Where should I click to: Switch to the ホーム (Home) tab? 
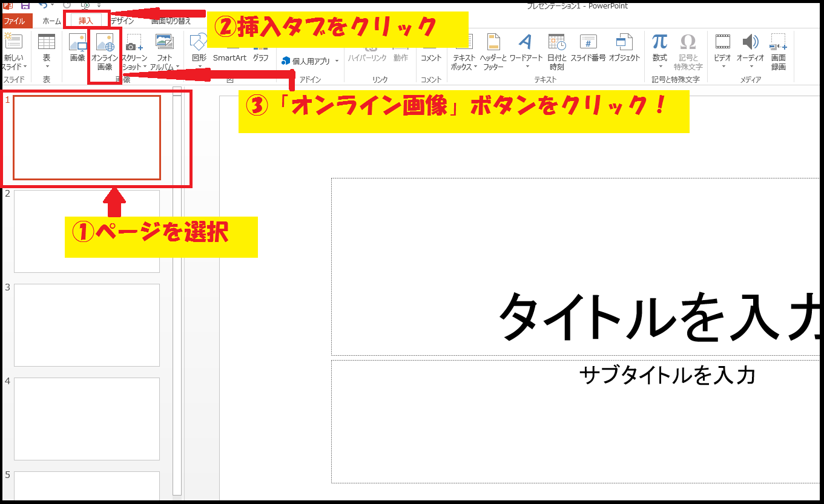click(51, 21)
